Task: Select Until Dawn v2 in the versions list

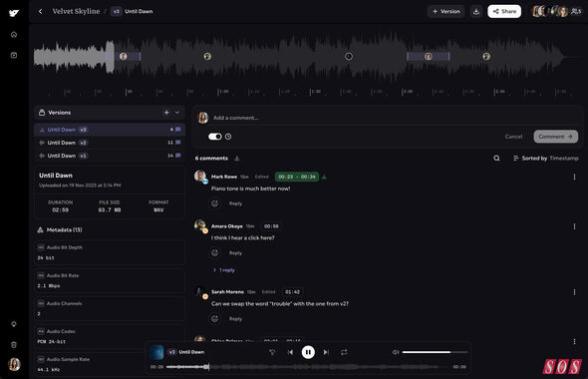Action: point(110,143)
